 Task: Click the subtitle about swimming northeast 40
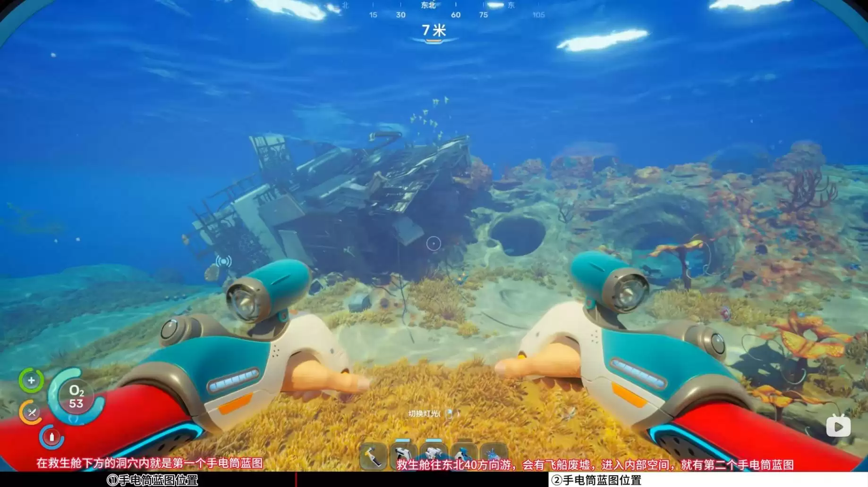coord(595,465)
